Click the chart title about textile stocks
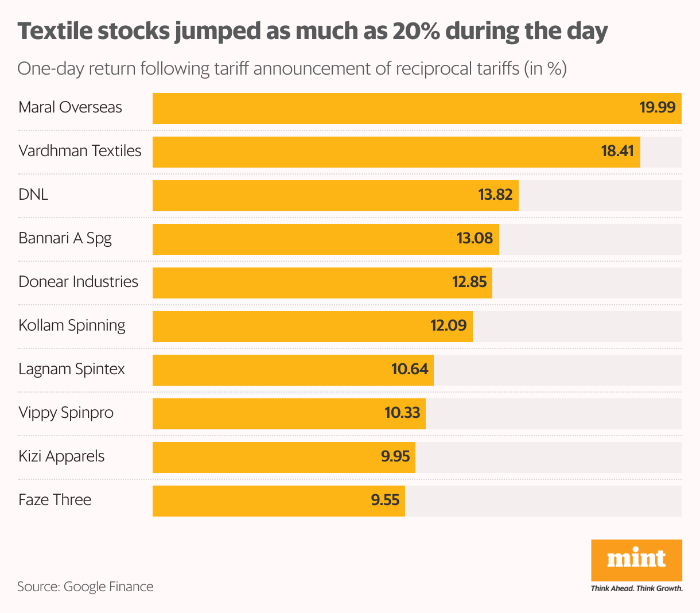Image resolution: width=700 pixels, height=613 pixels. pyautogui.click(x=312, y=32)
